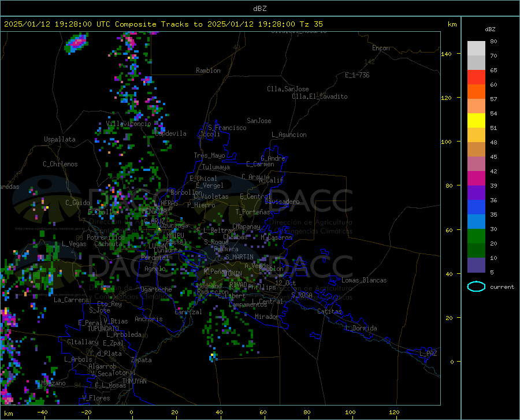Click the 'Ramblon' label near the top of the map

(x=208, y=70)
